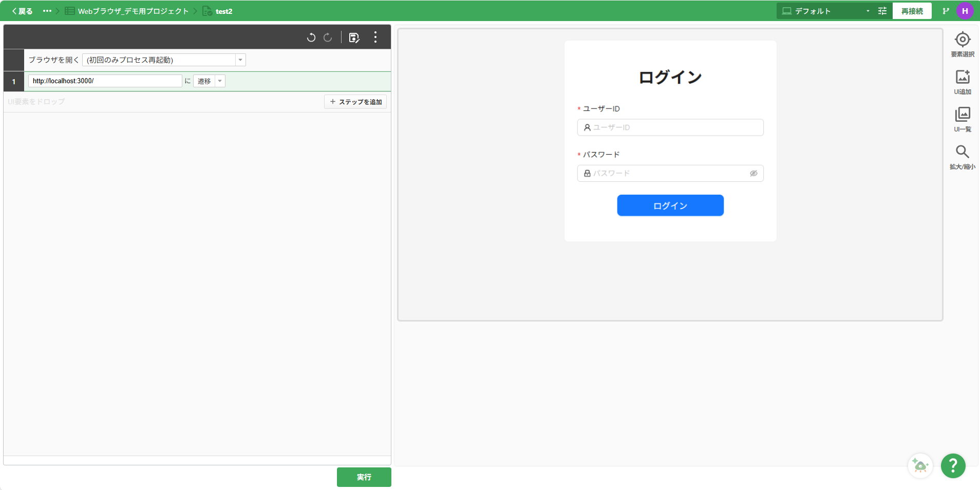This screenshot has height=490, width=980.
Task: Click the ステップを追加 button
Action: click(x=355, y=102)
